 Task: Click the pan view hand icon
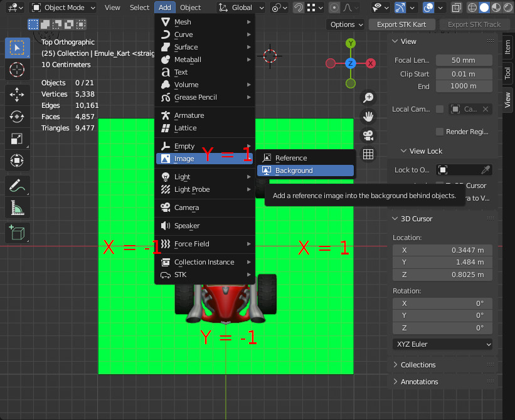(x=368, y=116)
